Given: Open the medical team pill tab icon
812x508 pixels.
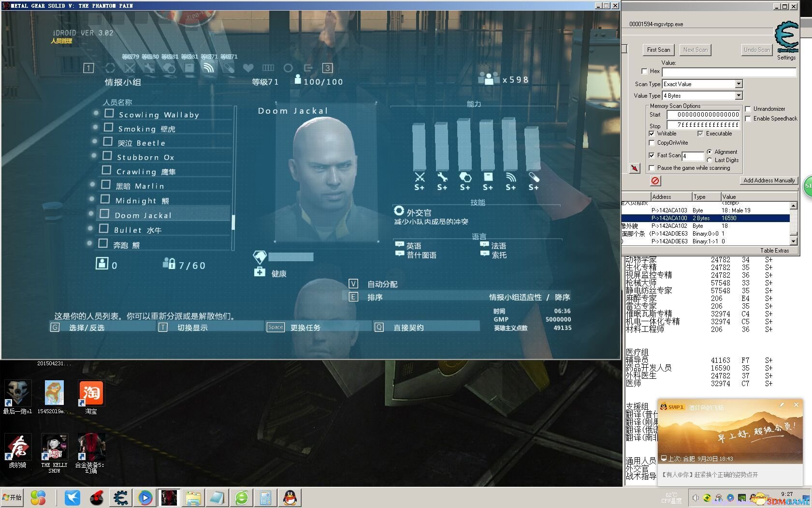Looking at the screenshot, I should (x=229, y=68).
